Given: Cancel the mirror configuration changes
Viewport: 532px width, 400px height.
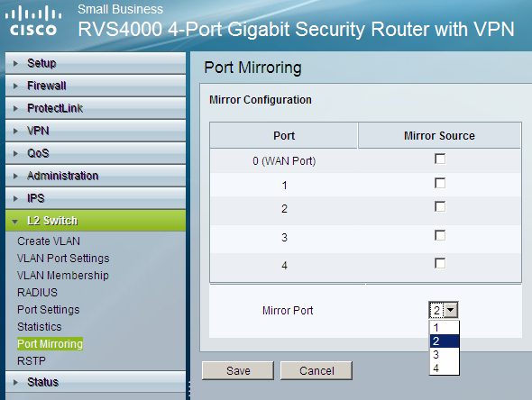Looking at the screenshot, I should point(316,370).
